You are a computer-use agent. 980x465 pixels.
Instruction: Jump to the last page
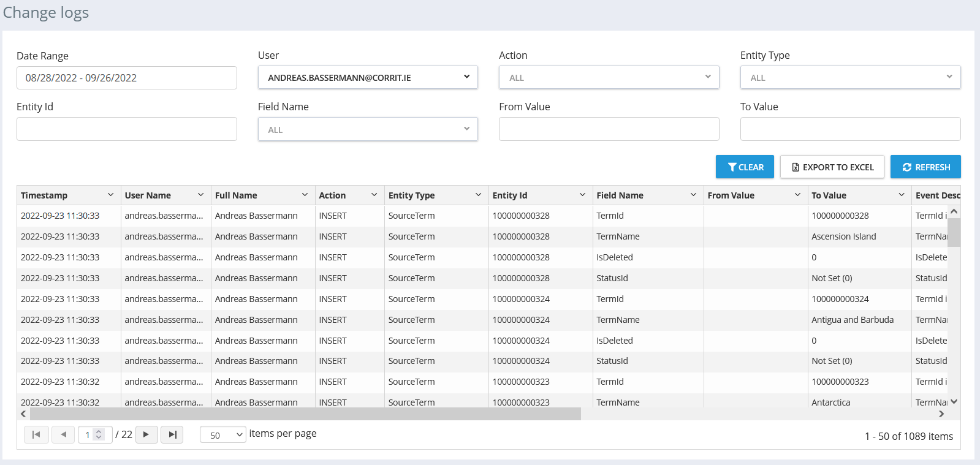(172, 434)
